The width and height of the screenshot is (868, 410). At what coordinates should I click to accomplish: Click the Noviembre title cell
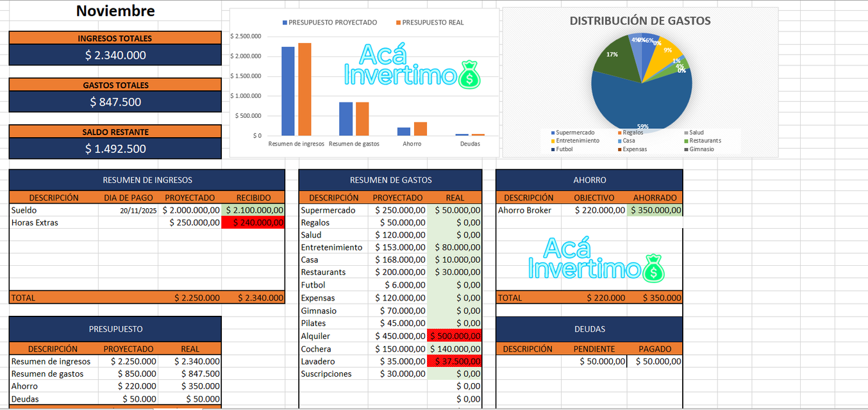(x=115, y=11)
